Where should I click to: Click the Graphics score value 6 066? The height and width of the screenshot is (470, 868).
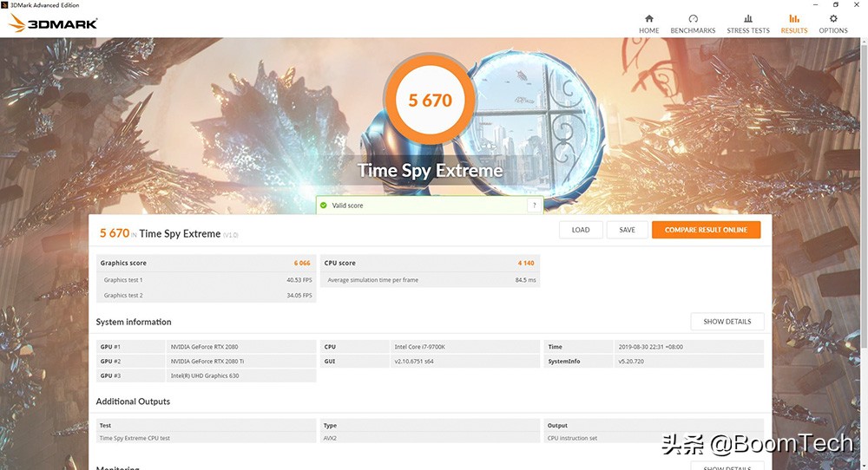[302, 264]
